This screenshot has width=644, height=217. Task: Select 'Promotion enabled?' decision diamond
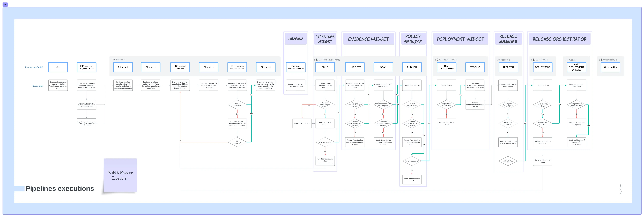(508, 123)
